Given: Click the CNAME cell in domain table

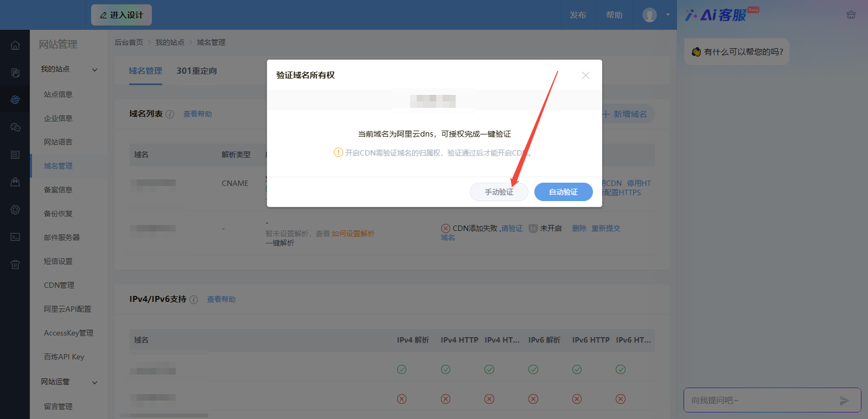Looking at the screenshot, I should click(x=235, y=183).
